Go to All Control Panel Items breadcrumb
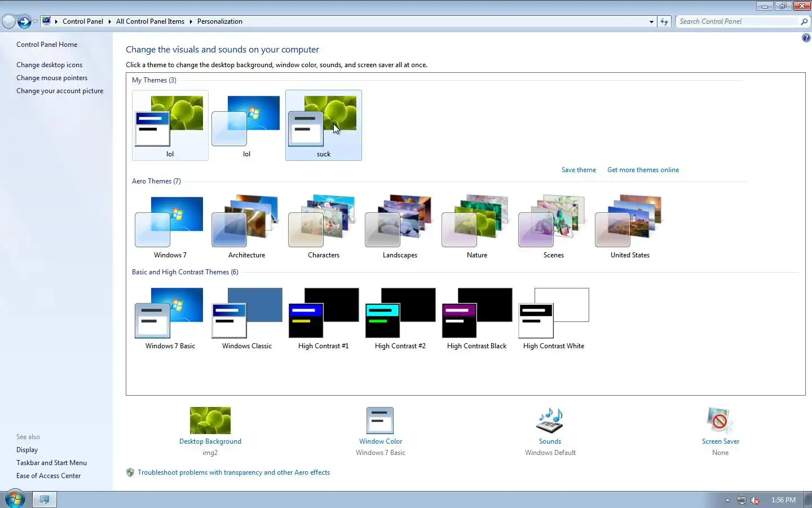This screenshot has height=508, width=812. pyautogui.click(x=150, y=21)
